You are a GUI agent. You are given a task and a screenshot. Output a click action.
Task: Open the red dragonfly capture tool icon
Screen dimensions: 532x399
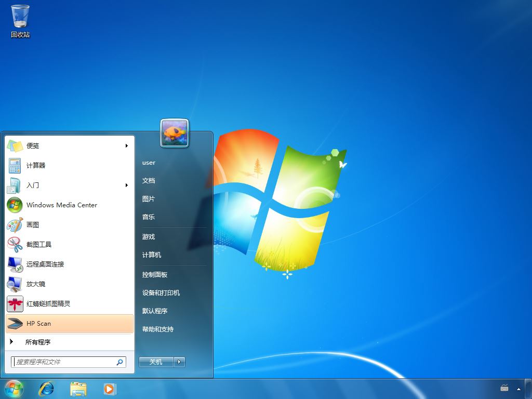tap(15, 303)
